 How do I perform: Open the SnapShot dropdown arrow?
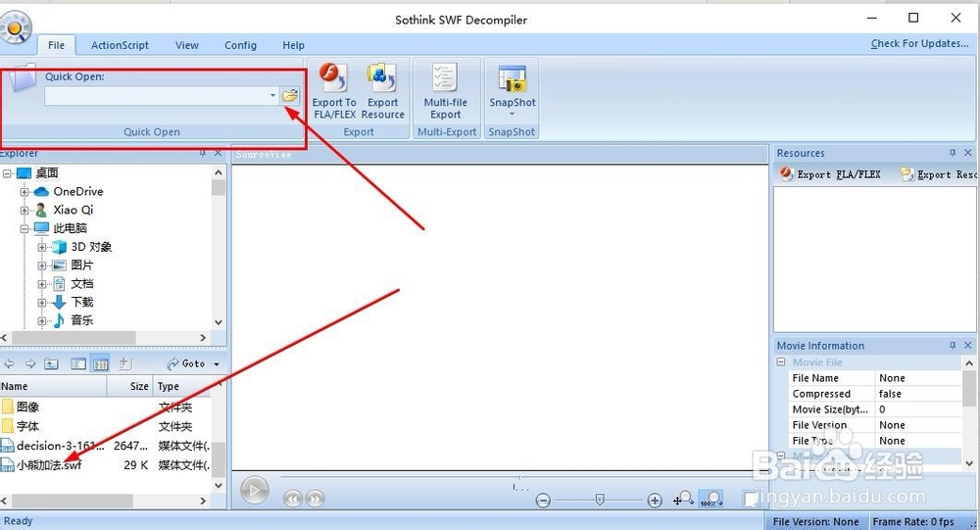pyautogui.click(x=512, y=115)
